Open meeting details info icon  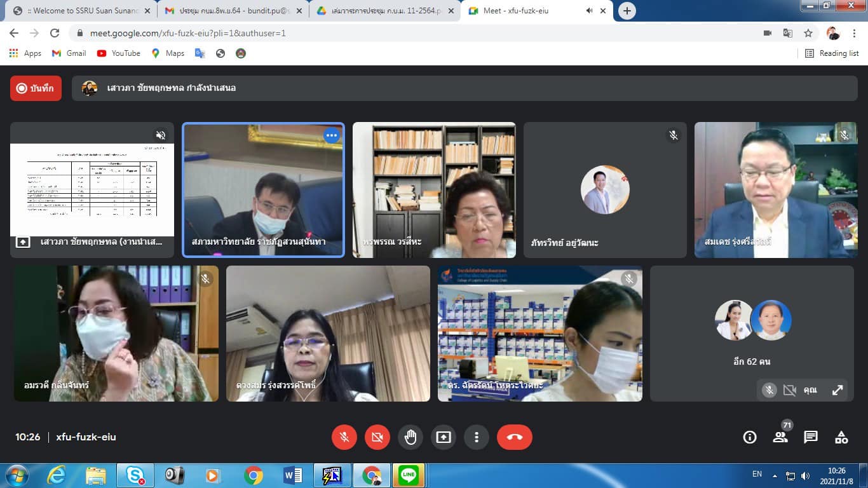tap(750, 437)
